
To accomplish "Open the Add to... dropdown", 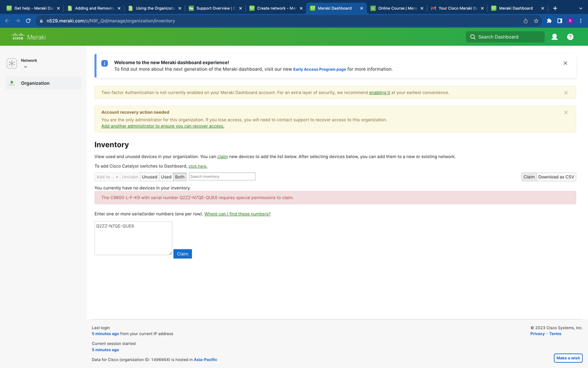I will [107, 177].
